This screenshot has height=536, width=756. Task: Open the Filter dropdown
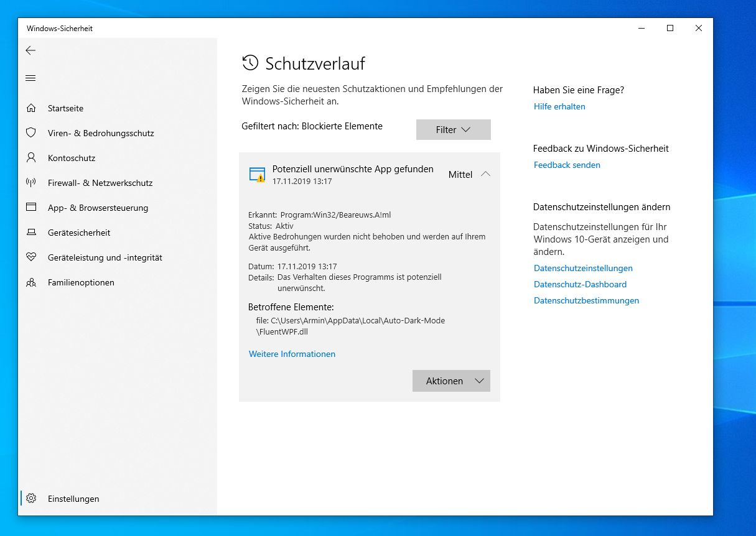coord(453,129)
